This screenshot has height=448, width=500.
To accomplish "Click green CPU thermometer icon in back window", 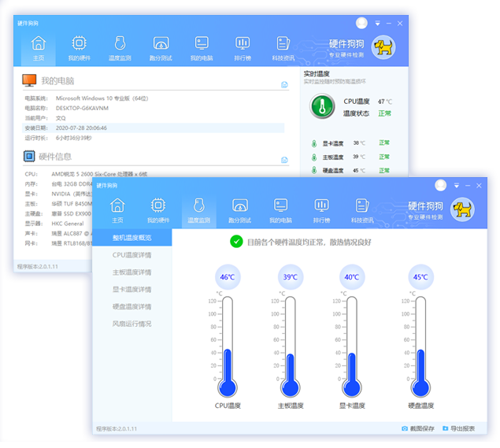I will (x=322, y=106).
